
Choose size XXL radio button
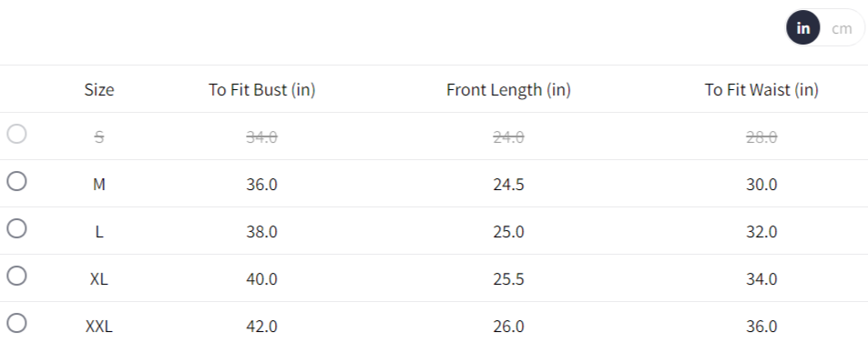coord(16,323)
